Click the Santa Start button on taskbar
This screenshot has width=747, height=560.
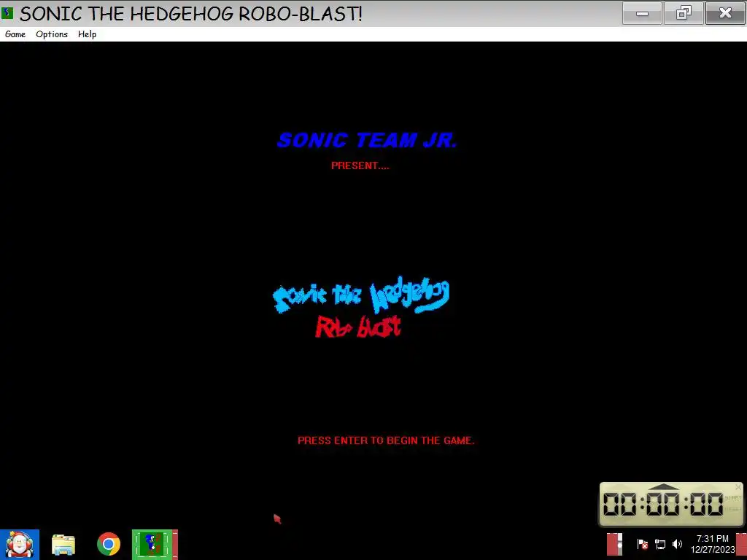click(x=20, y=544)
